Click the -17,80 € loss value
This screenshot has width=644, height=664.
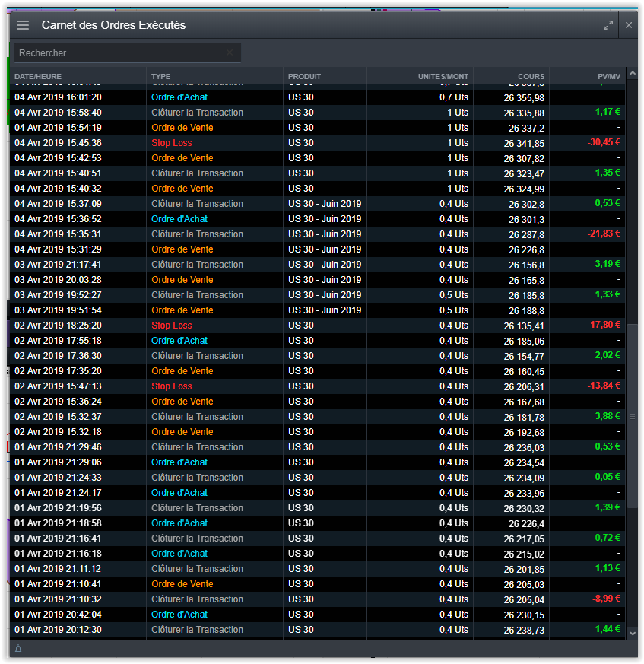pyautogui.click(x=604, y=325)
